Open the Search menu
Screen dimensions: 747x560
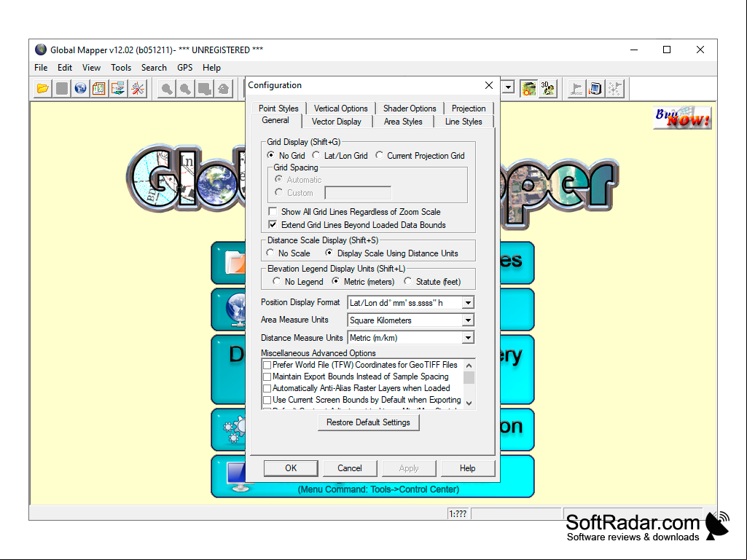(x=154, y=68)
